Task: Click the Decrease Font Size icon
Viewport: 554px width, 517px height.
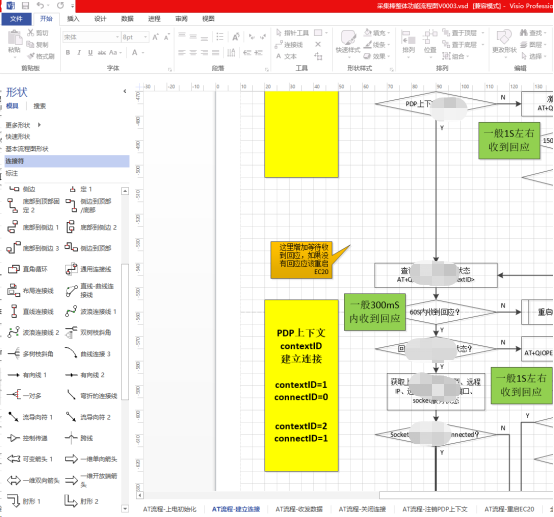Action: tap(167, 37)
